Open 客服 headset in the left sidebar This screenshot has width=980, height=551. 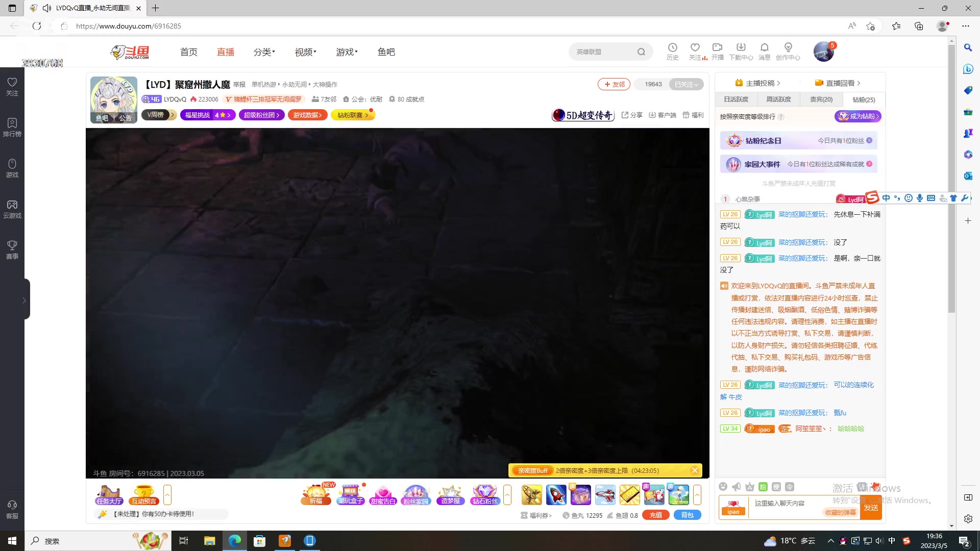point(12,509)
